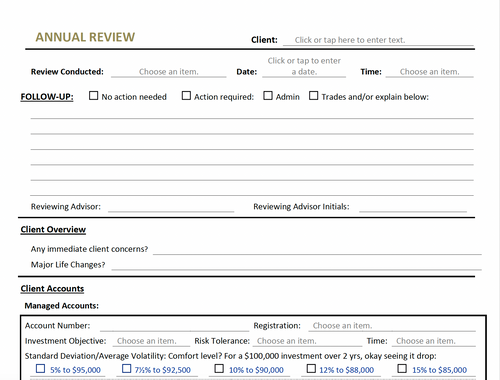Click the FOLLOW-UP heading
This screenshot has height=380, width=500.
pyautogui.click(x=47, y=97)
